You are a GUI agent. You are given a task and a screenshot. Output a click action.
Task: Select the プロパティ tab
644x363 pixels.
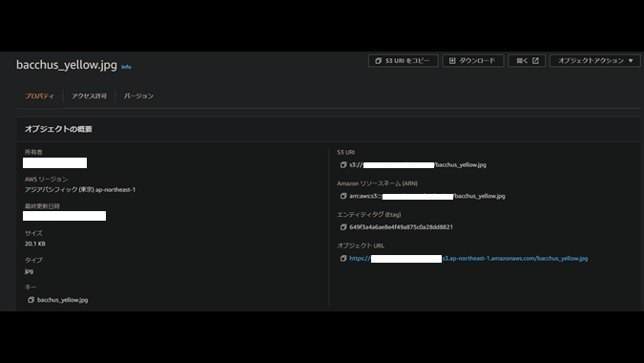(39, 96)
